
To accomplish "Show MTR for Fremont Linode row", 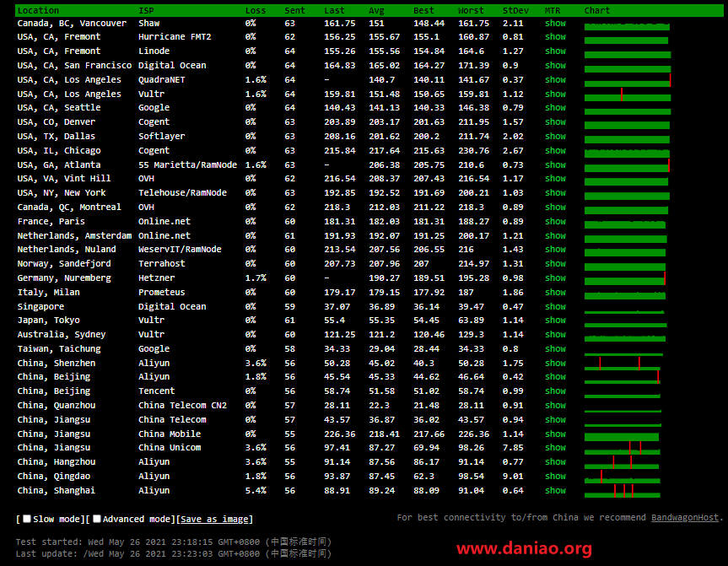I will (555, 51).
